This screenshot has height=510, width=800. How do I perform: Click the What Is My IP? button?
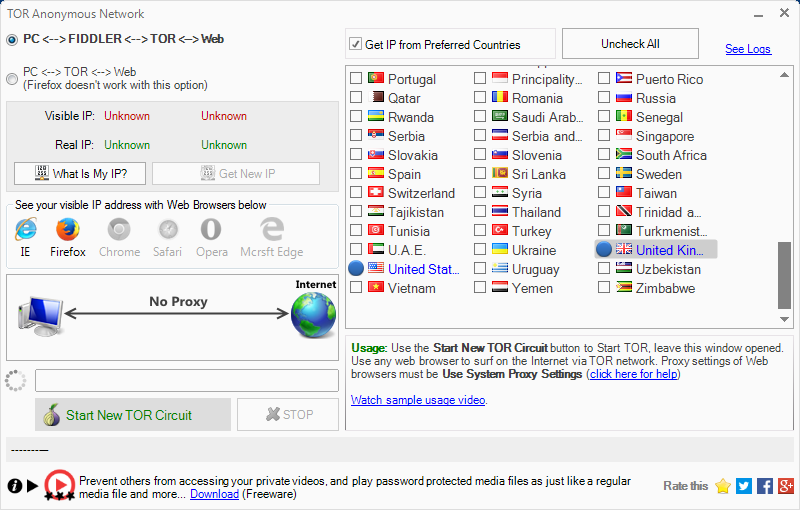pos(80,173)
